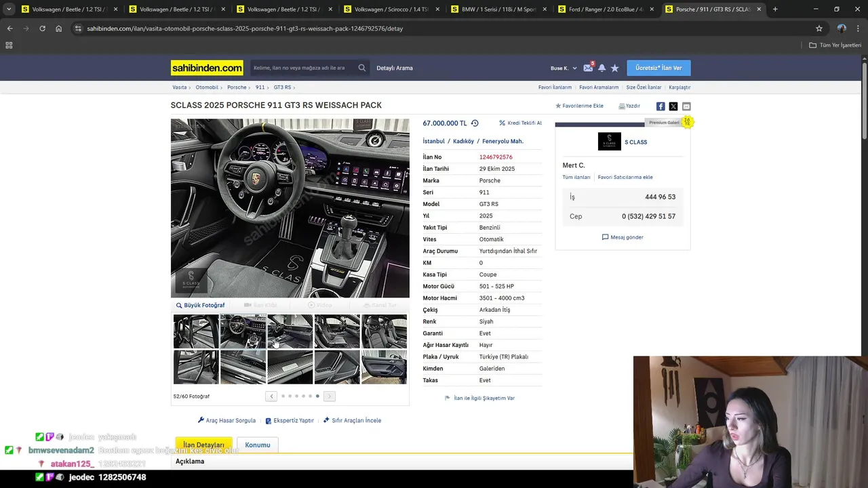Click the sahibinden.com logo

[207, 68]
